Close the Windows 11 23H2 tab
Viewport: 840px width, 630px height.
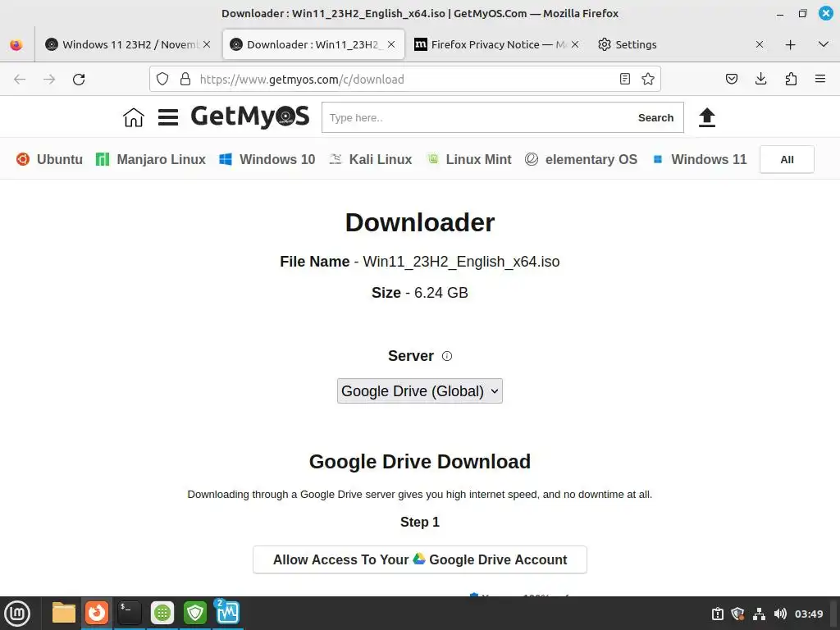[x=207, y=44]
